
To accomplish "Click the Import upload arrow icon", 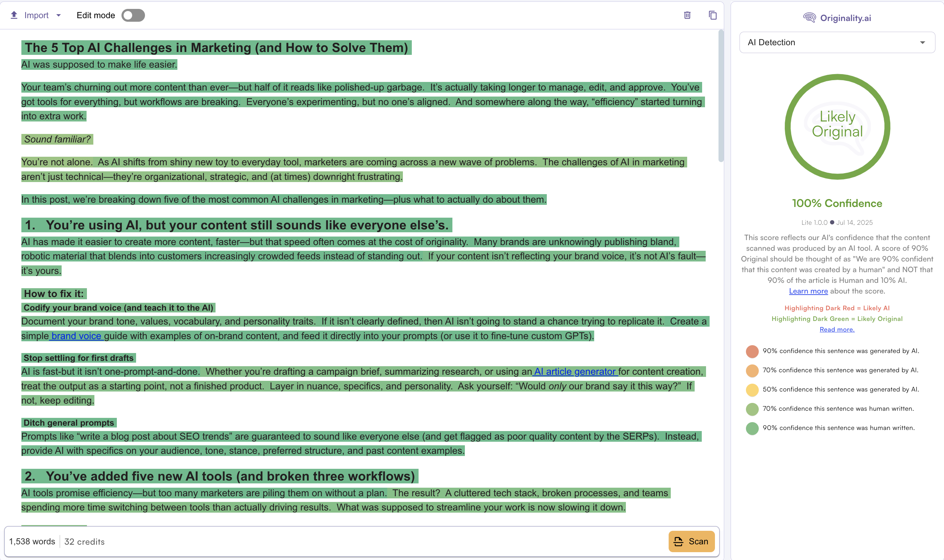I will click(x=14, y=15).
